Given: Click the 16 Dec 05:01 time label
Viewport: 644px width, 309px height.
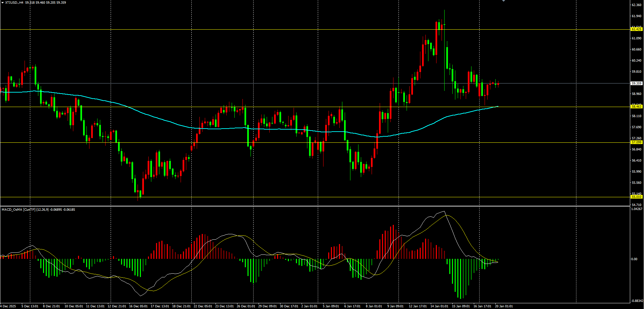Looking at the screenshot, I should (138, 306).
